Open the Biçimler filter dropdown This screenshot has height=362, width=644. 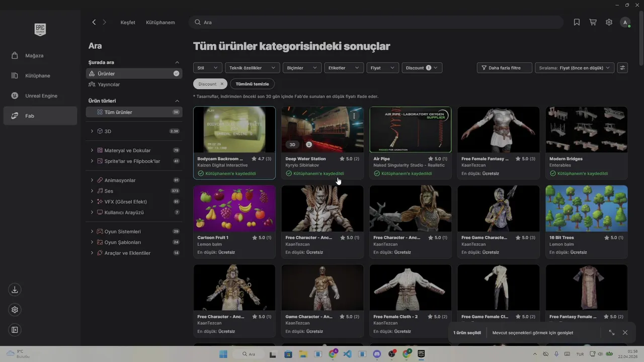tap(302, 68)
